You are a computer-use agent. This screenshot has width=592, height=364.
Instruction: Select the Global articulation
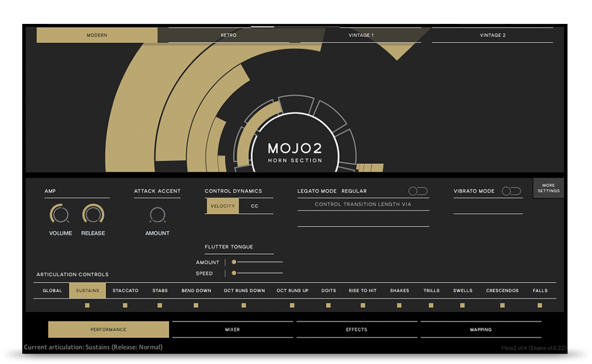(x=52, y=291)
